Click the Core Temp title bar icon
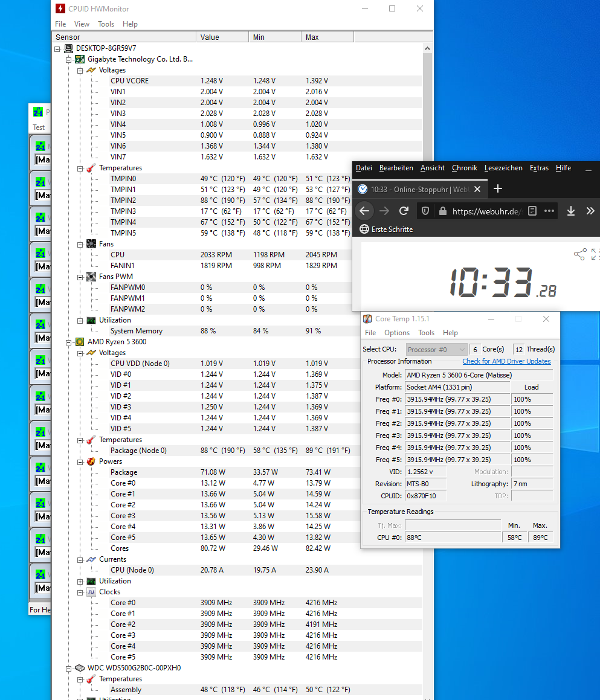600x700 pixels. coord(367,319)
